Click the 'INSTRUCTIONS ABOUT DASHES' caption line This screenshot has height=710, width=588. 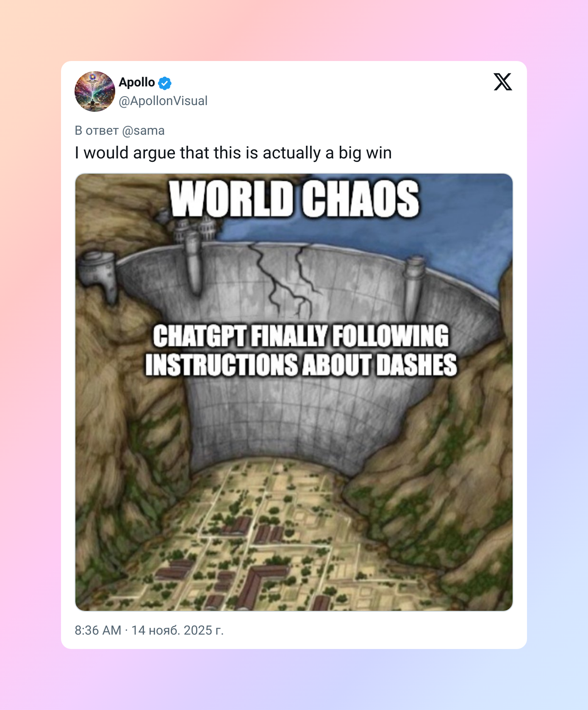[301, 365]
